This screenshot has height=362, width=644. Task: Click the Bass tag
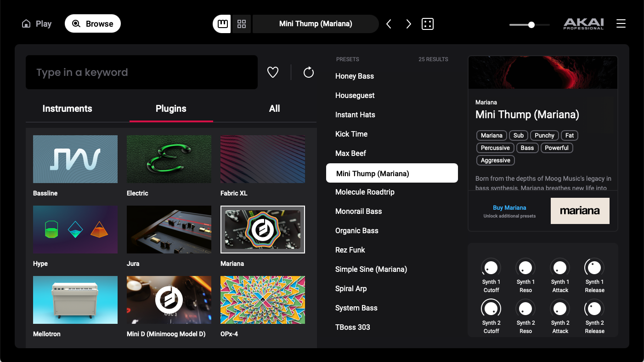[527, 148]
